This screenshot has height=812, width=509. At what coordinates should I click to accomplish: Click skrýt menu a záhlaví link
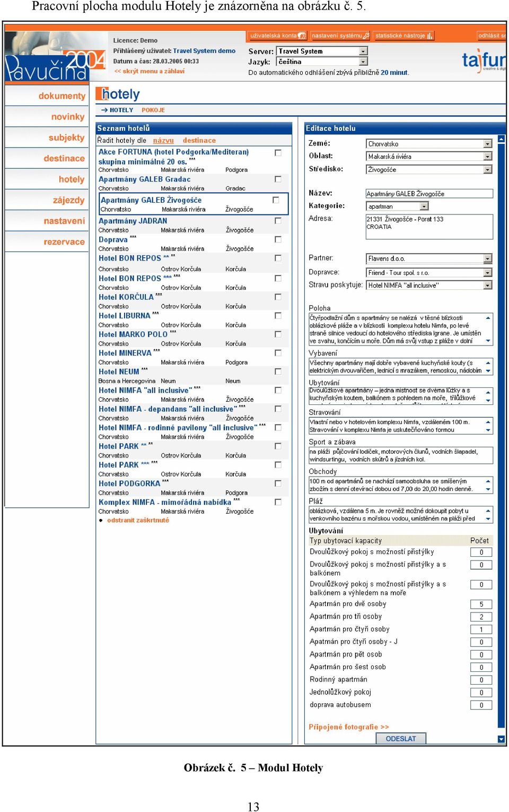[149, 71]
